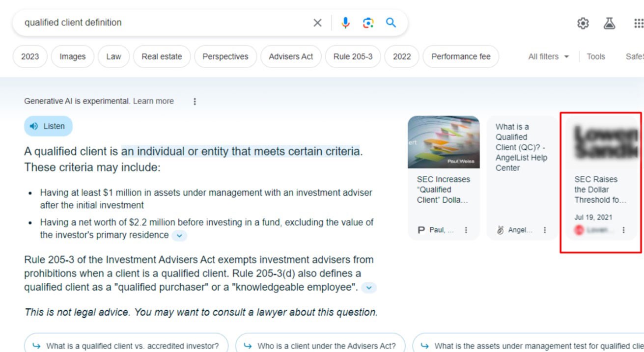644x352 pixels.
Task: Open the Tools menu
Action: coord(596,56)
